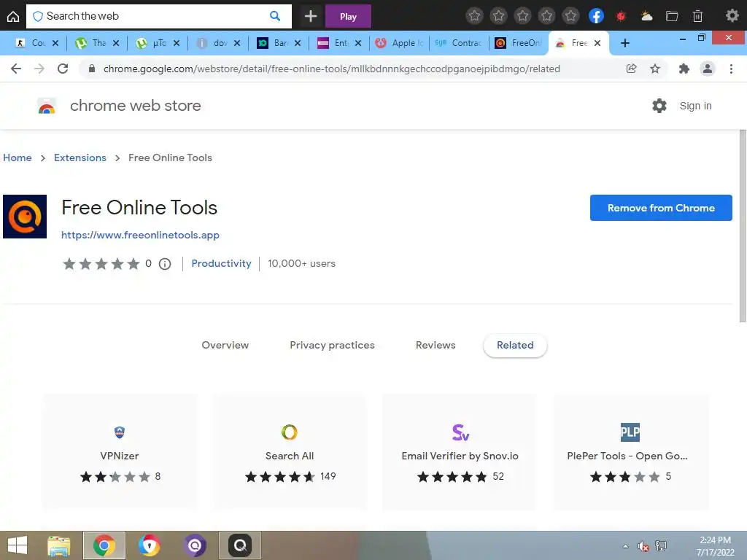
Task: Click Sign in link
Action: tap(695, 106)
